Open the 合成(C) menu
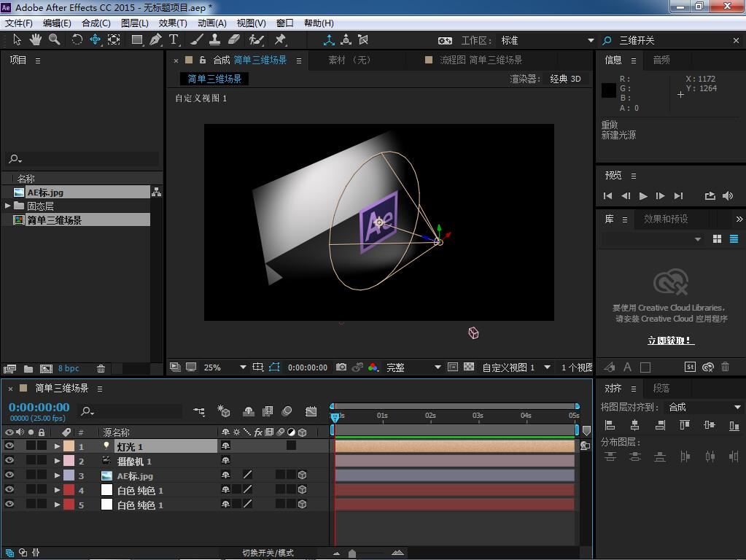This screenshot has width=746, height=560. tap(96, 23)
